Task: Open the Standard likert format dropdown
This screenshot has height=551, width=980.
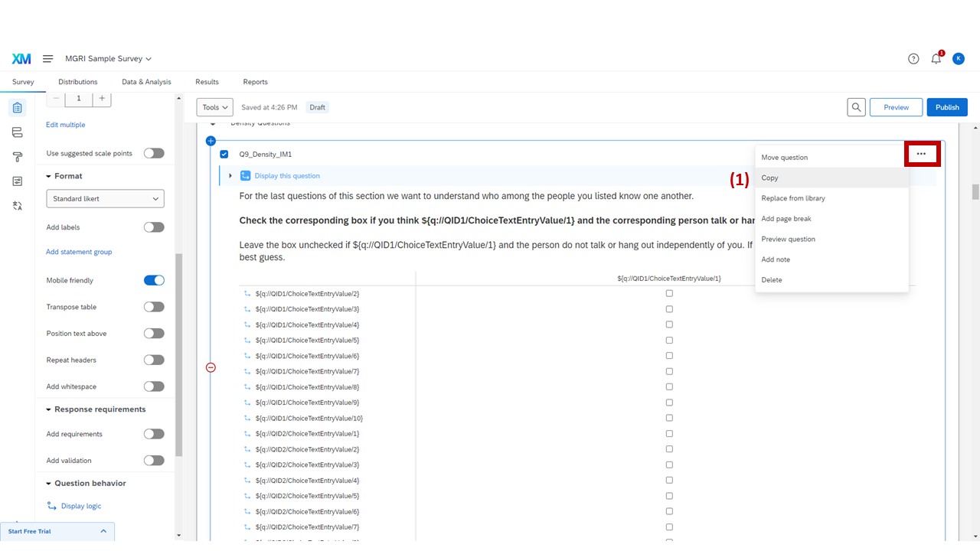Action: (x=105, y=198)
